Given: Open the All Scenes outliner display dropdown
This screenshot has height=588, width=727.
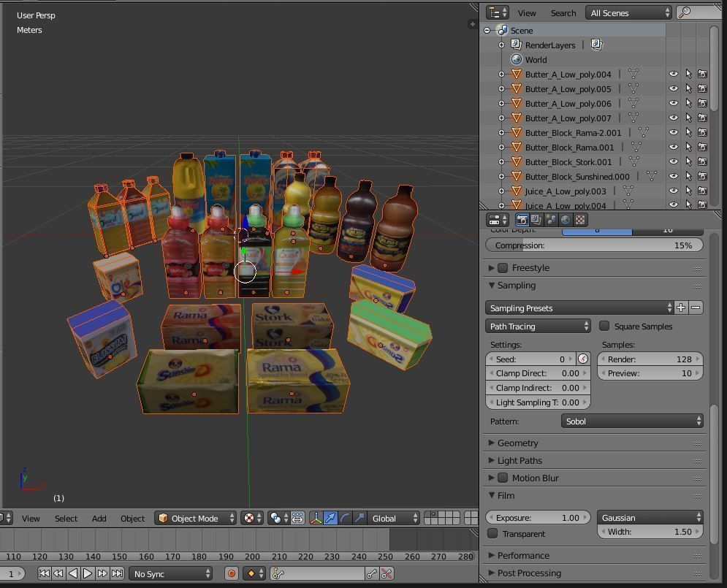Looking at the screenshot, I should (x=628, y=12).
